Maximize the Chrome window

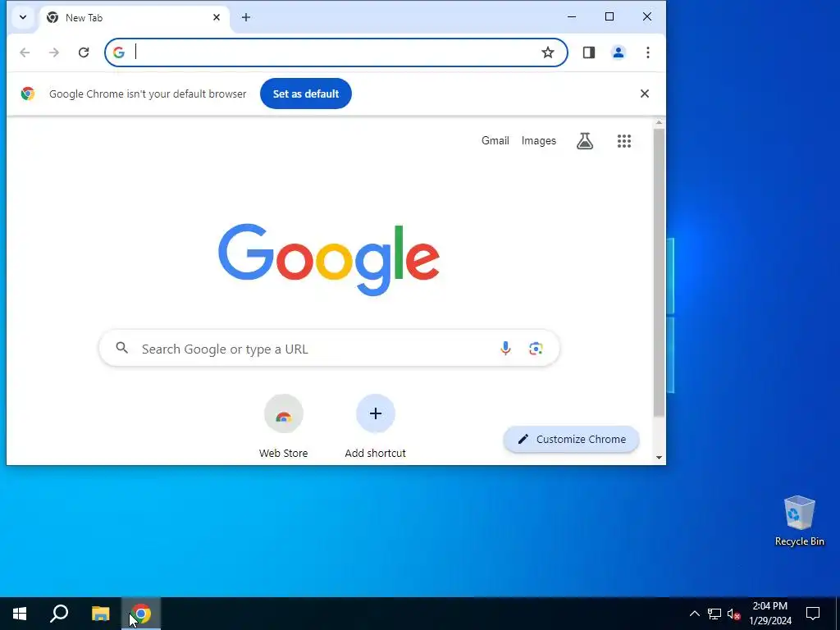[609, 16]
